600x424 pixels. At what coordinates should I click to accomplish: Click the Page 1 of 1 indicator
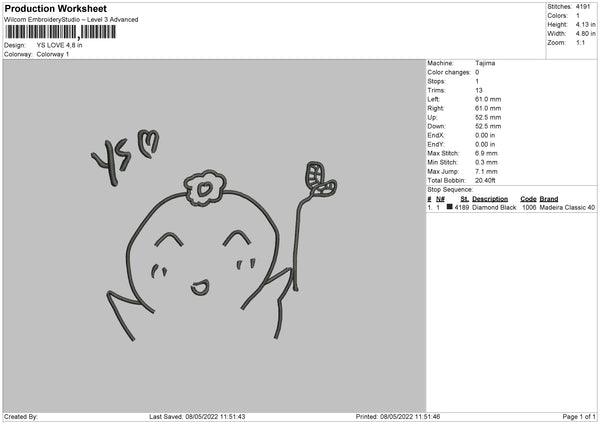pyautogui.click(x=579, y=417)
